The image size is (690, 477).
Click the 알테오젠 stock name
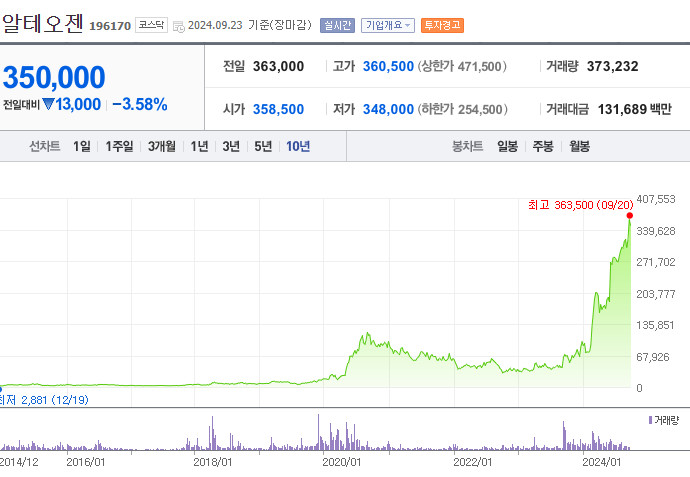43,23
